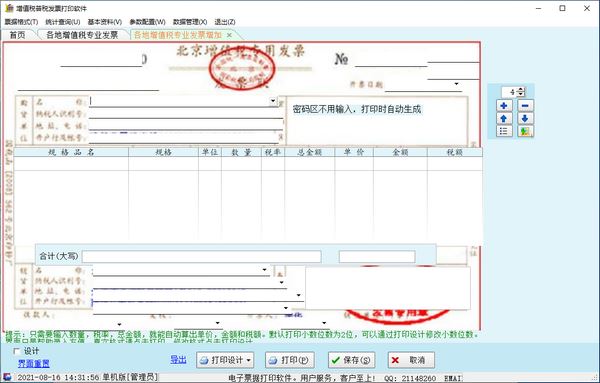
Task: Open the 打印设计 button dropdown arrow
Action: 249,360
